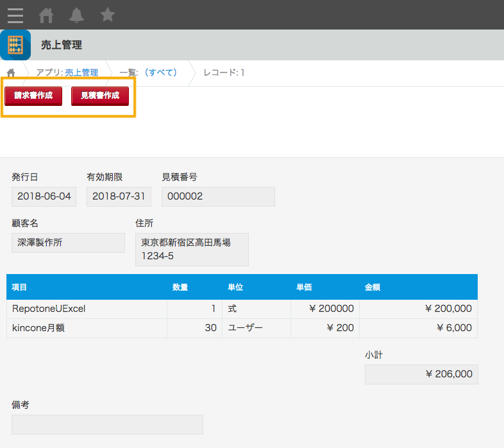Click the empty 備考 field
This screenshot has height=448, width=504.
[x=107, y=424]
